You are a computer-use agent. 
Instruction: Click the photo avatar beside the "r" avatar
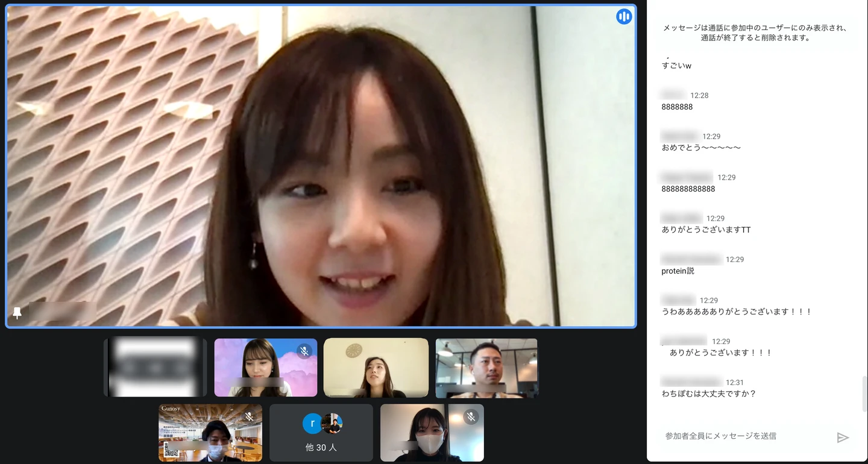[x=332, y=424]
